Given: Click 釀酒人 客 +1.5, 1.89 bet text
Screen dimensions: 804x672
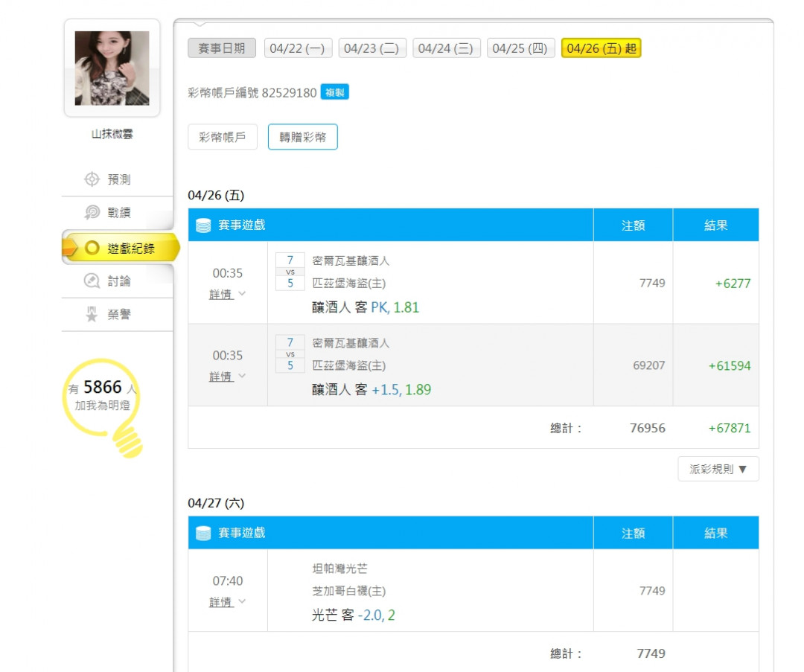Looking at the screenshot, I should pos(371,389).
